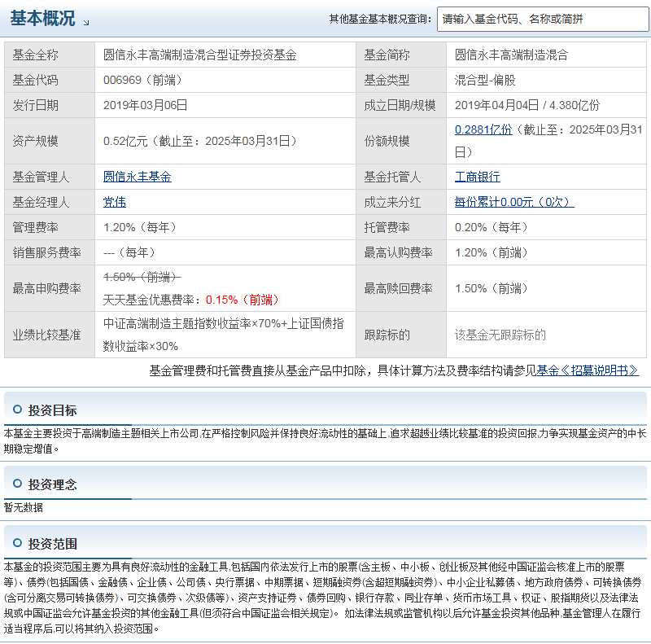Click the 成立日期/规模 label cell
Image resolution: width=651 pixels, height=644 pixels.
401,105
